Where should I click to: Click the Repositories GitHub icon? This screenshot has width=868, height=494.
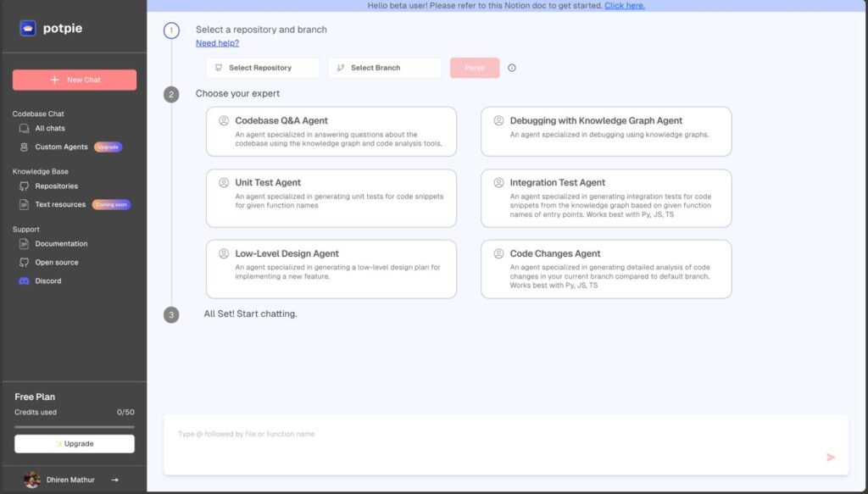click(x=24, y=186)
